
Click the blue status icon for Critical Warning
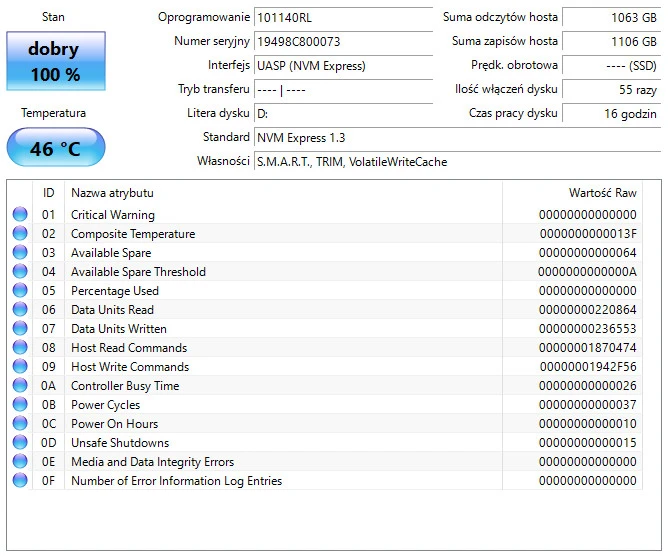click(x=20, y=215)
